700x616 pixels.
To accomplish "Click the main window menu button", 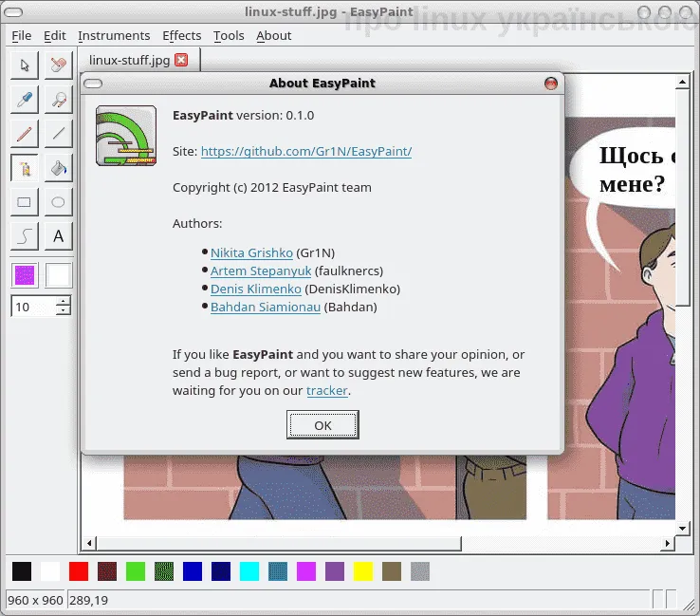I will (13, 12).
